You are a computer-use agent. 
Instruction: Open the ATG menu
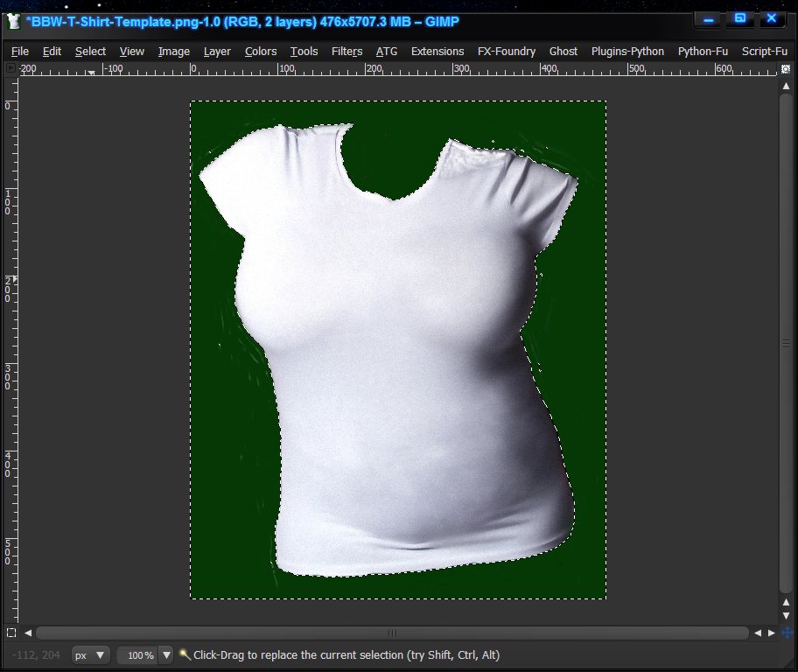pyautogui.click(x=387, y=52)
